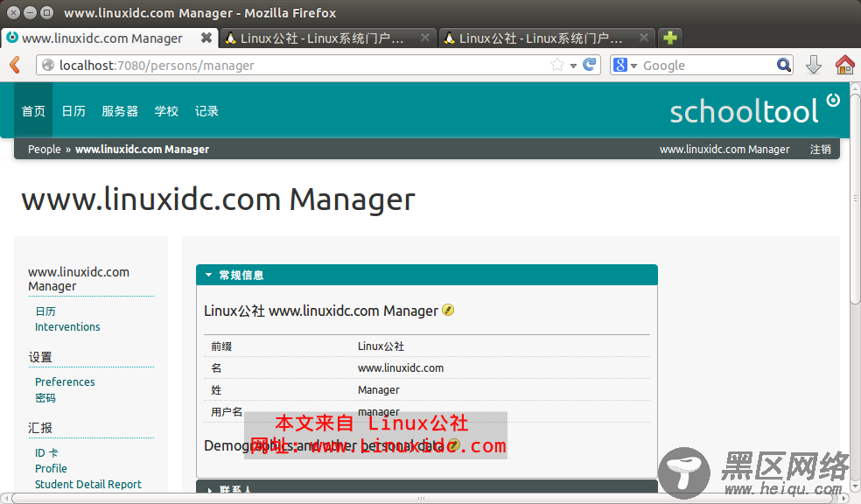Click the 注销 logout link

(821, 149)
